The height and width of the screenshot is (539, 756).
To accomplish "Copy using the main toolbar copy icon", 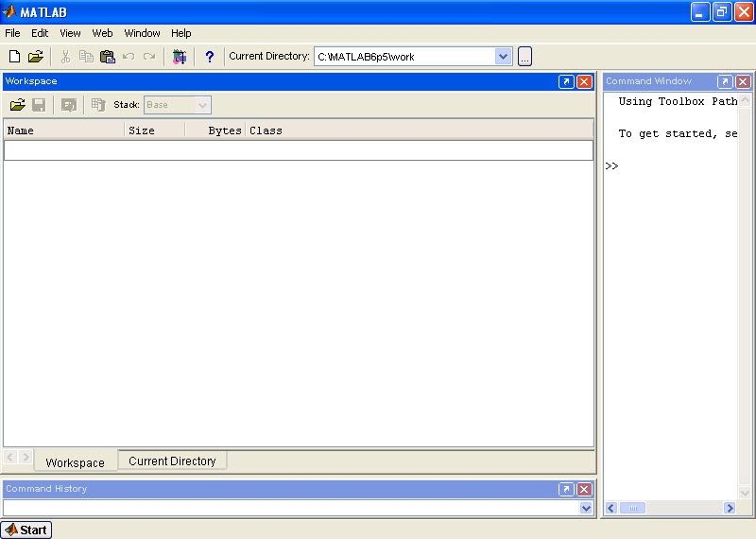I will click(x=86, y=57).
